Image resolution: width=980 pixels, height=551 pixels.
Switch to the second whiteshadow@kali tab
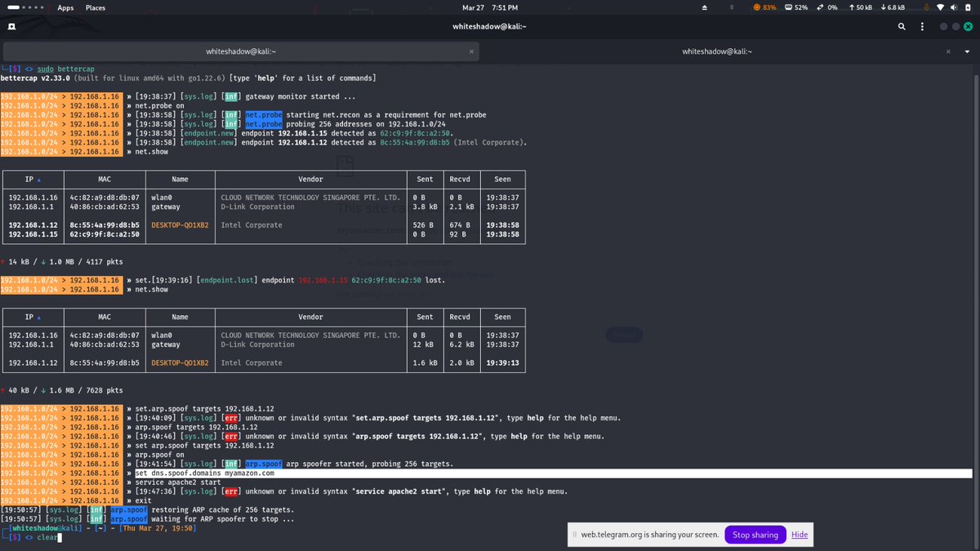(716, 51)
